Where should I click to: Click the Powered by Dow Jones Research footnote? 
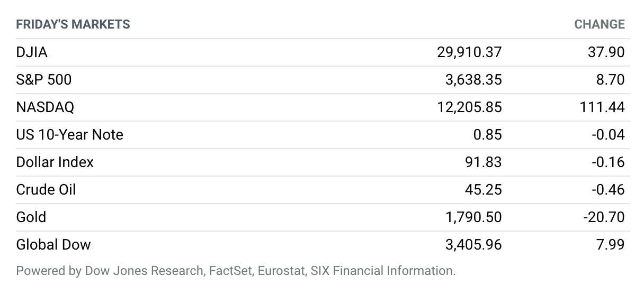tap(236, 271)
